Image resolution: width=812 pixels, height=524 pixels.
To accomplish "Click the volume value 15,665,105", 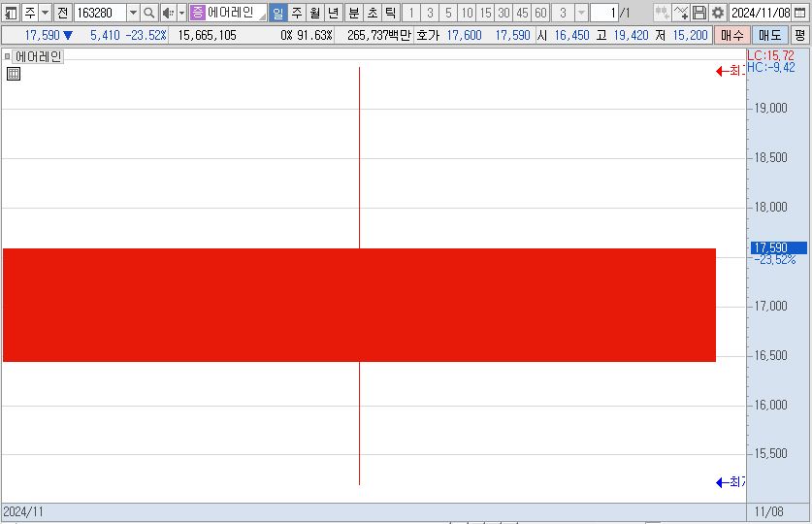I will coord(208,35).
